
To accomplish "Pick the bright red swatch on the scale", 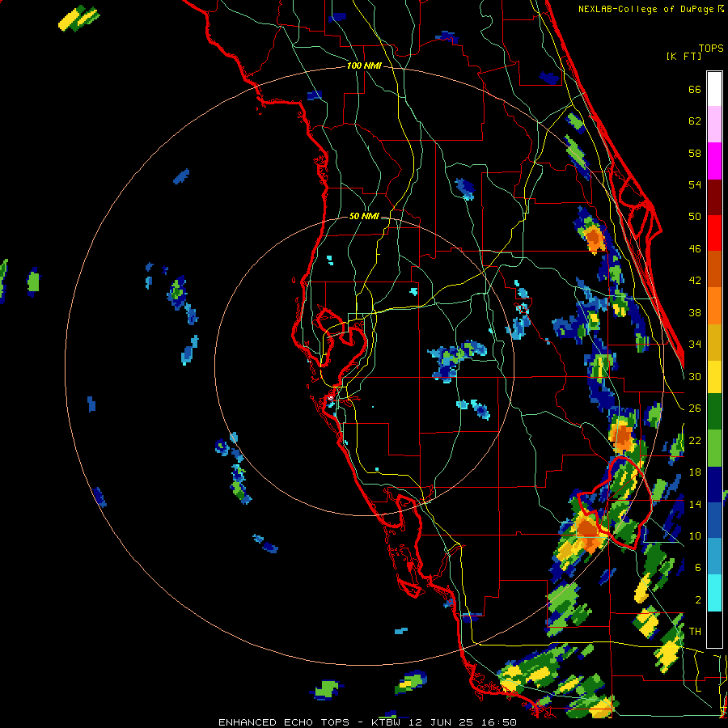I will point(714,233).
